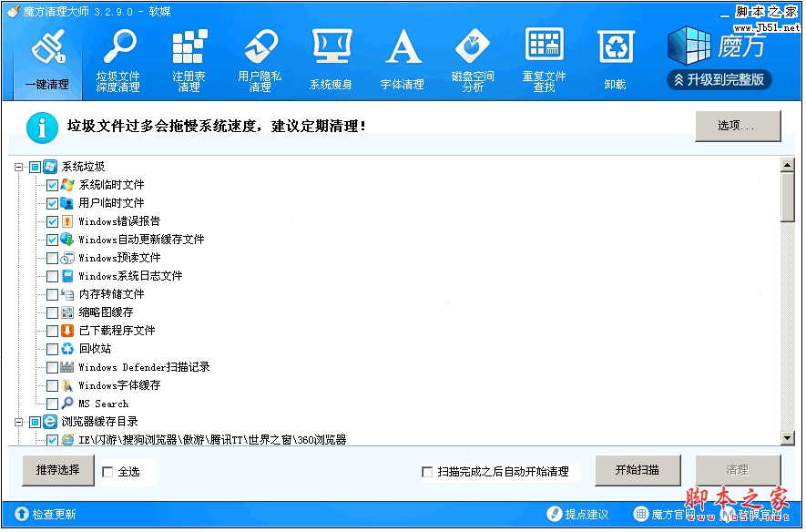Click the 已下载程序文件 download icon
806x532 pixels.
(x=67, y=331)
